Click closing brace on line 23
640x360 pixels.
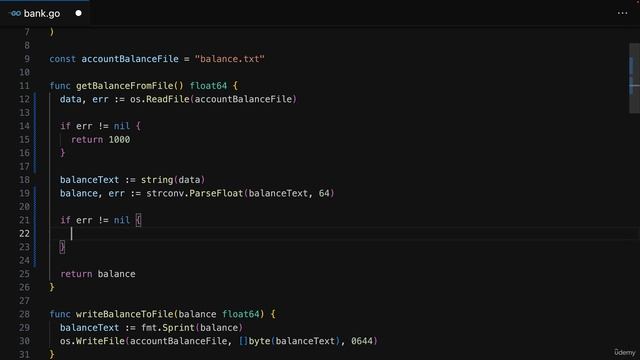coord(62,247)
